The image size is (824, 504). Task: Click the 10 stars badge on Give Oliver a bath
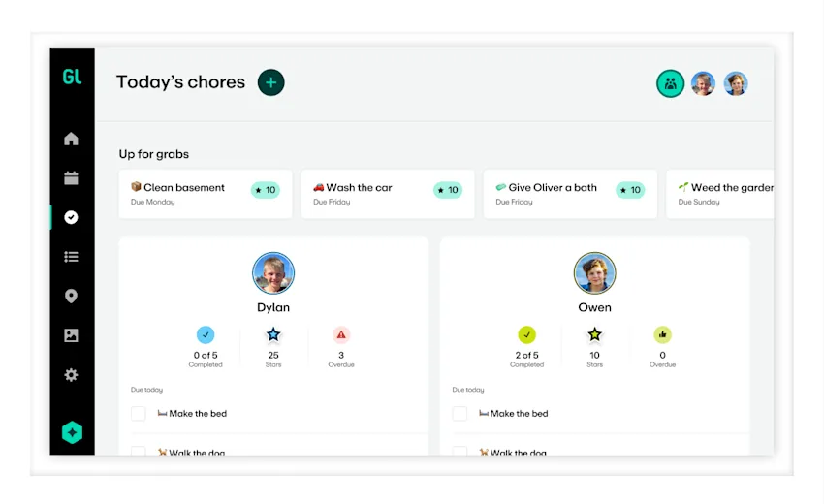[x=630, y=190]
